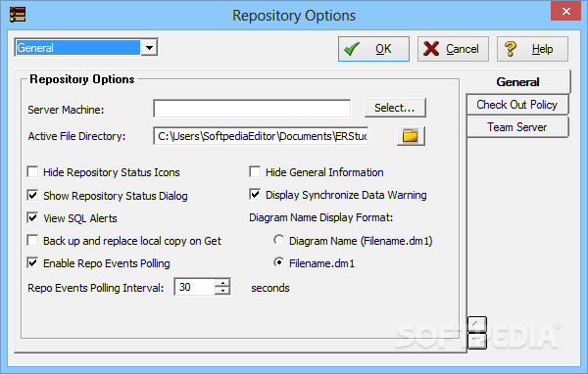
Task: Increase polling interval with up spinner arrow
Action: [x=222, y=283]
